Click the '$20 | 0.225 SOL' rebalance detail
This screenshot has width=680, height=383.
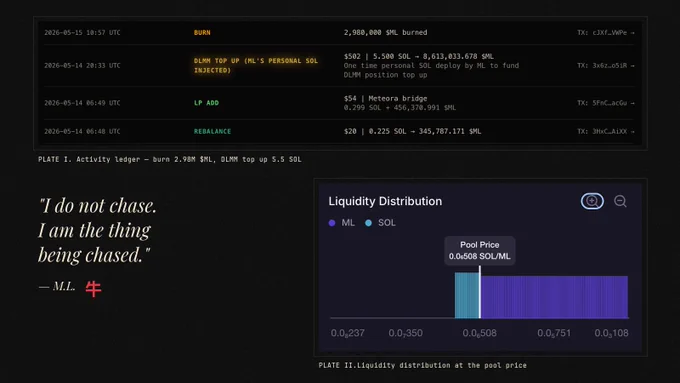pos(412,131)
